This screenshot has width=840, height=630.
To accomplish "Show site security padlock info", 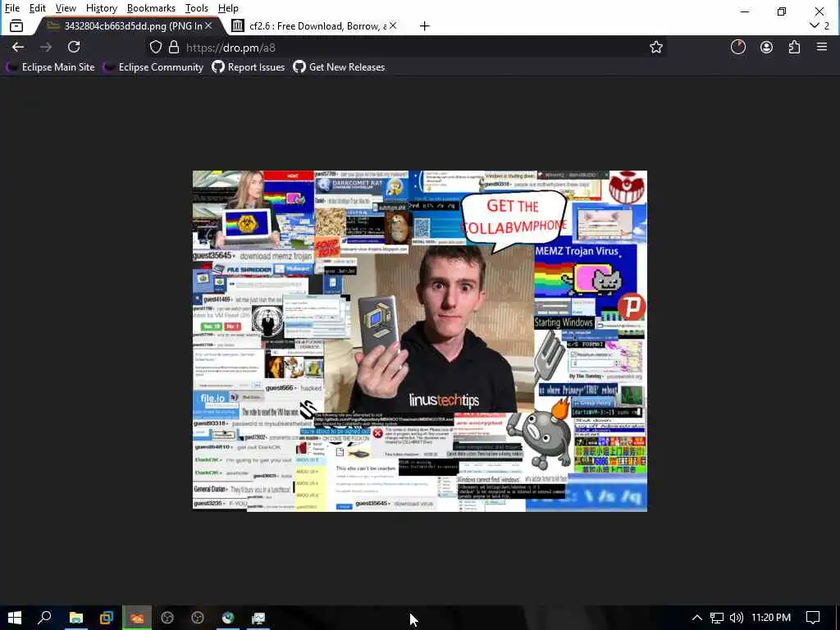I will (x=174, y=47).
